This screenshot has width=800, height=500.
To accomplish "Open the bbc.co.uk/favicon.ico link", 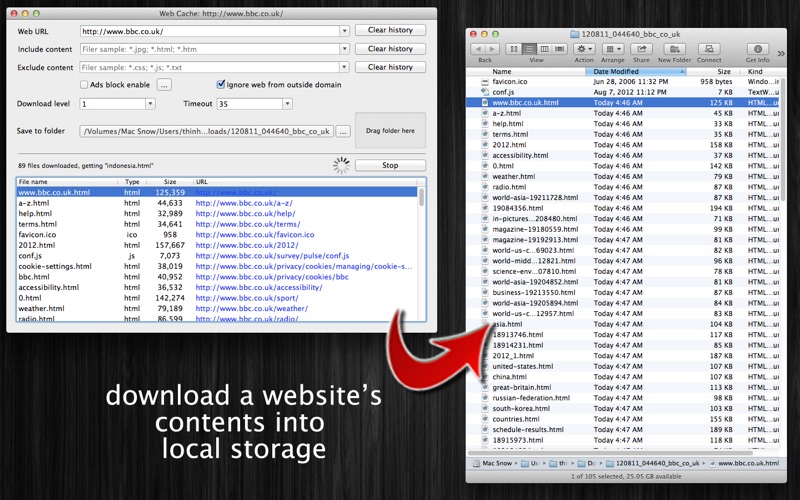I will pyautogui.click(x=255, y=235).
